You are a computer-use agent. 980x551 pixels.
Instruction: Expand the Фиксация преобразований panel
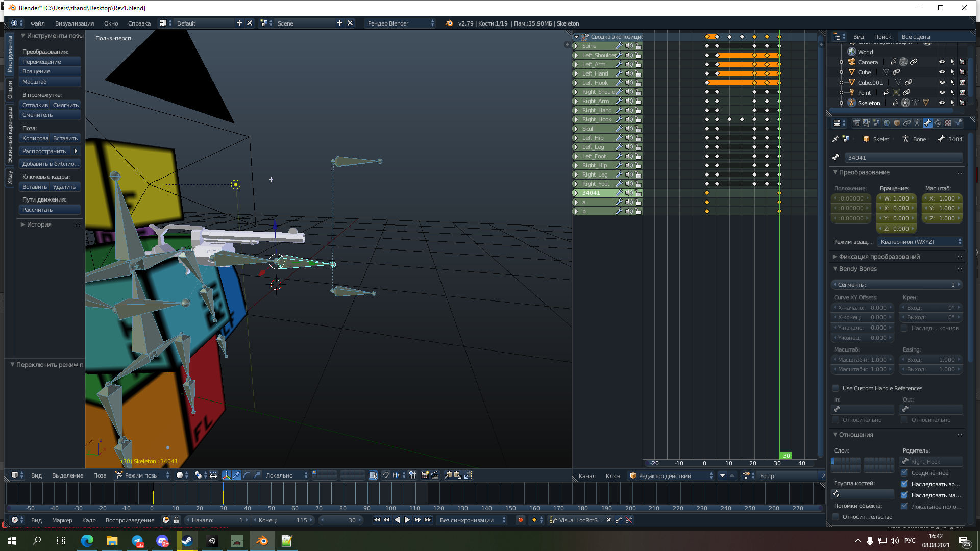click(880, 257)
